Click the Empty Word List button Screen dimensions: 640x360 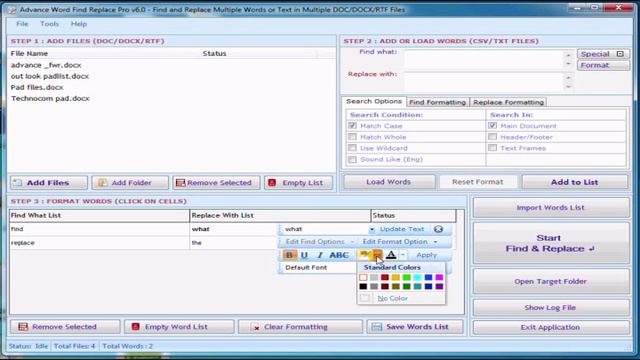tap(179, 327)
